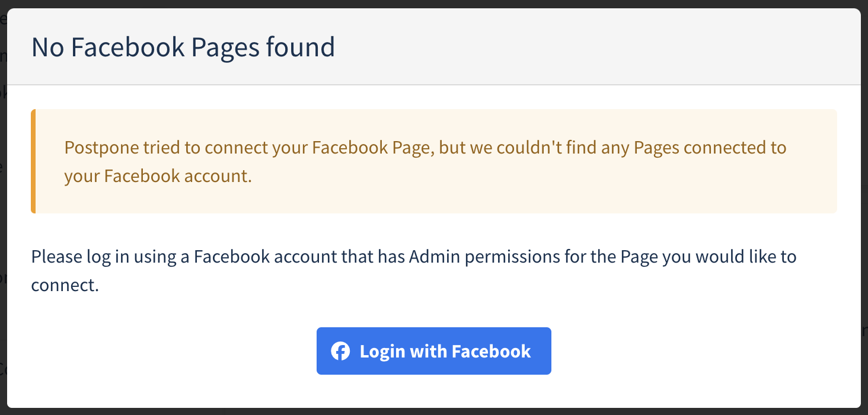Select the "Login with Facebook" label text
The image size is (868, 415).
pos(445,351)
